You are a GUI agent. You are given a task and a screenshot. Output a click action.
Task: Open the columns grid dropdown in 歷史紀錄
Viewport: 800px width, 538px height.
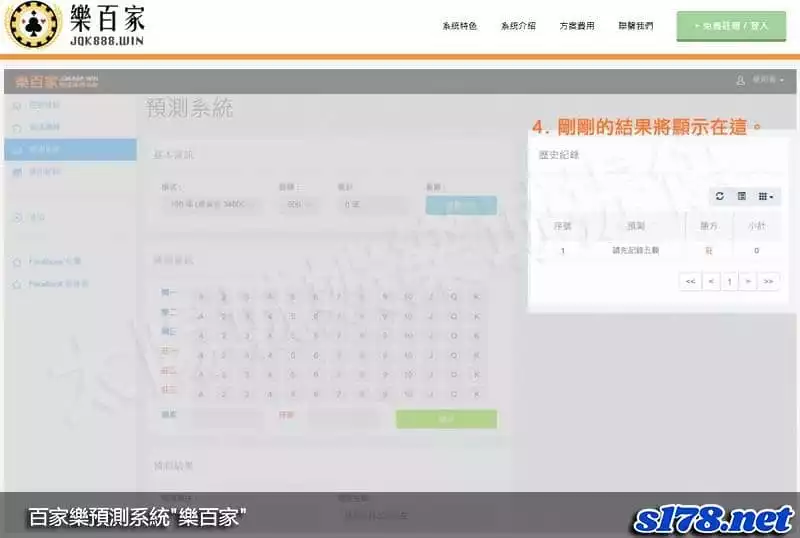click(765, 196)
